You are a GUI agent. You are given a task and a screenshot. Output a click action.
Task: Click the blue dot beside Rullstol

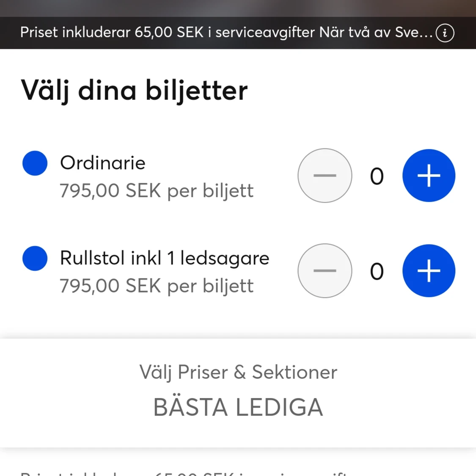pos(35,258)
